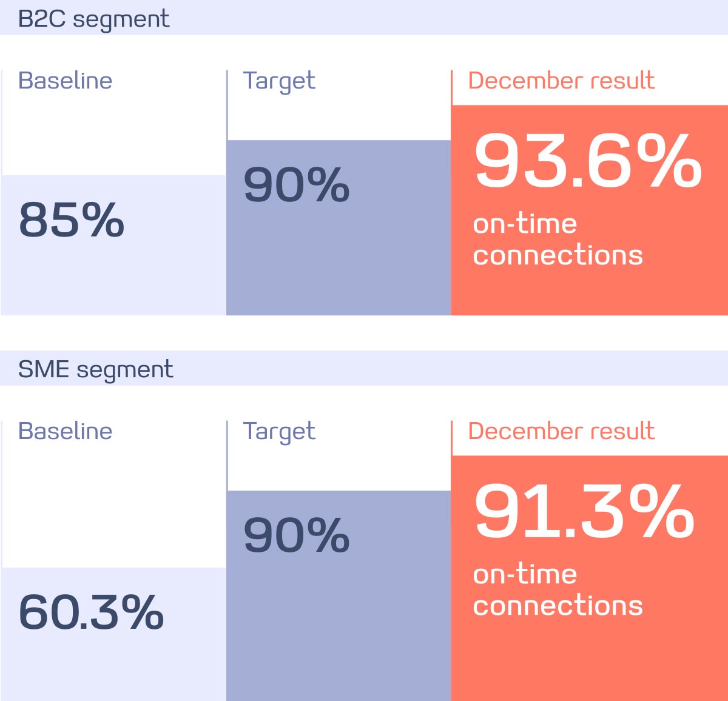The width and height of the screenshot is (728, 701).
Task: Click December result label under SME segment
Action: pyautogui.click(x=561, y=431)
